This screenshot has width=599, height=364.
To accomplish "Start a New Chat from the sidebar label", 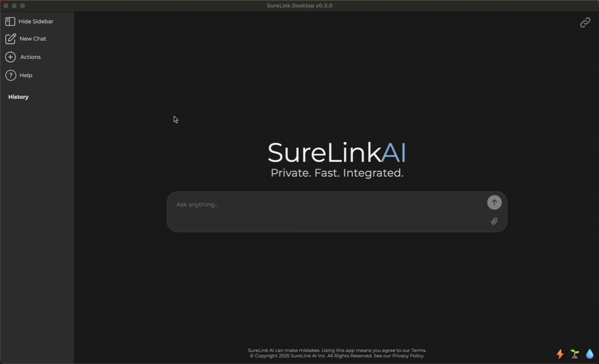I will (33, 39).
